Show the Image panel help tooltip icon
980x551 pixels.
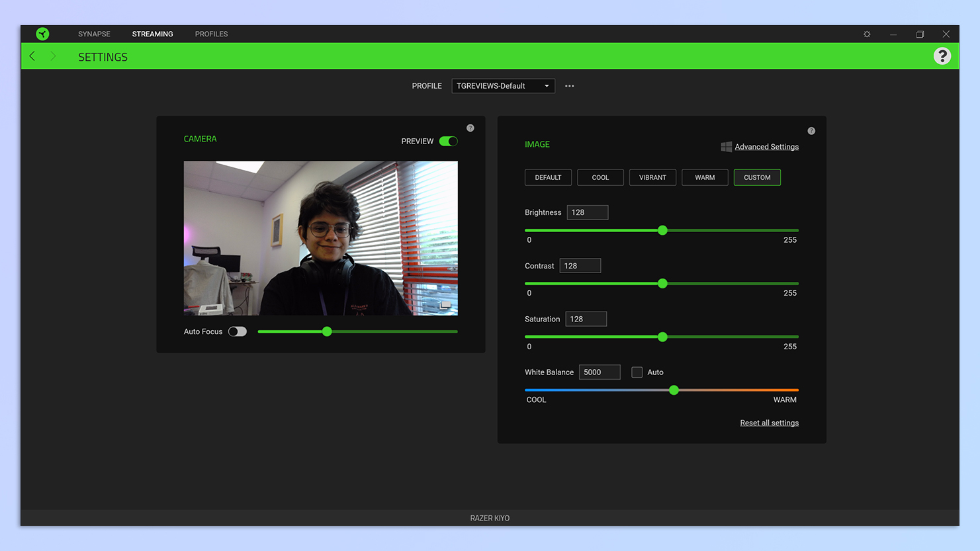[x=811, y=131]
